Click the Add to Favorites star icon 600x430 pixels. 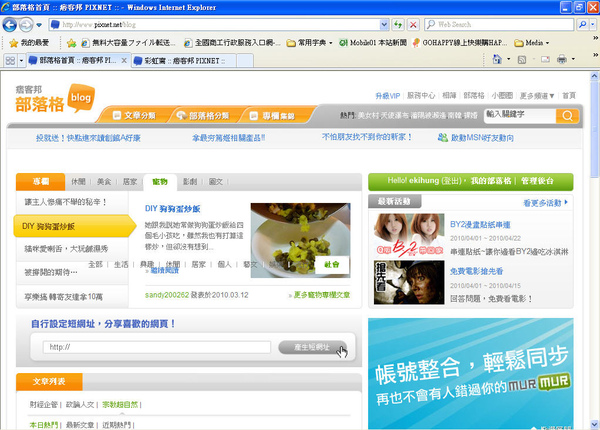(x=71, y=43)
